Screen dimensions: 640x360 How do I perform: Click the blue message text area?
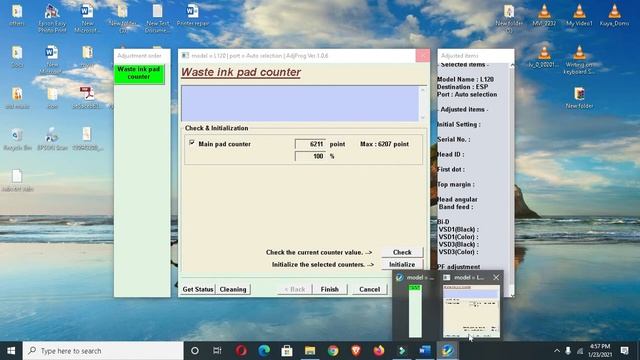(300, 103)
